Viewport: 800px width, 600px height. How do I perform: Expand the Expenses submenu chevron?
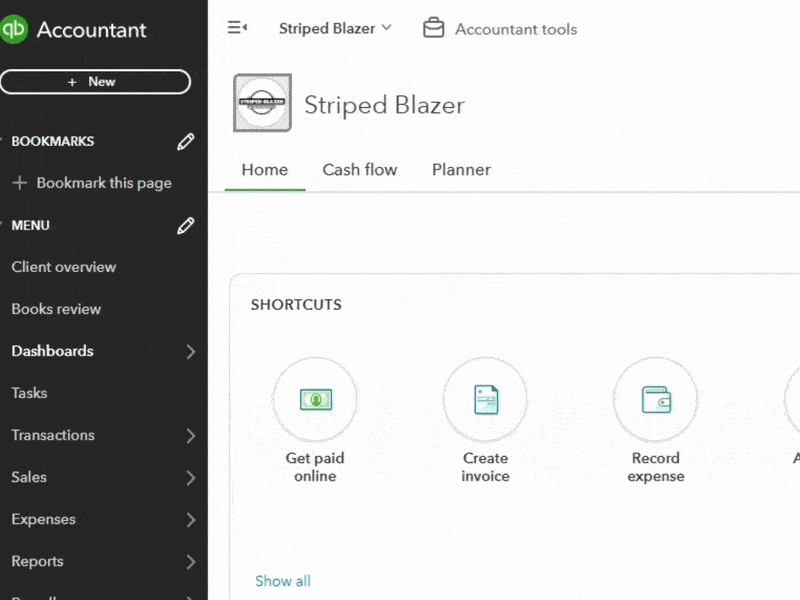coord(191,520)
